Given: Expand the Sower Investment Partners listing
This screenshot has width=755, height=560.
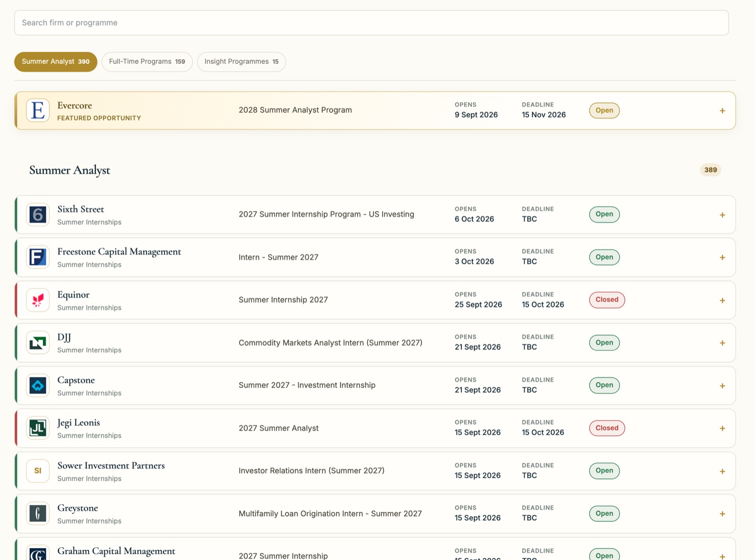Looking at the screenshot, I should (722, 471).
